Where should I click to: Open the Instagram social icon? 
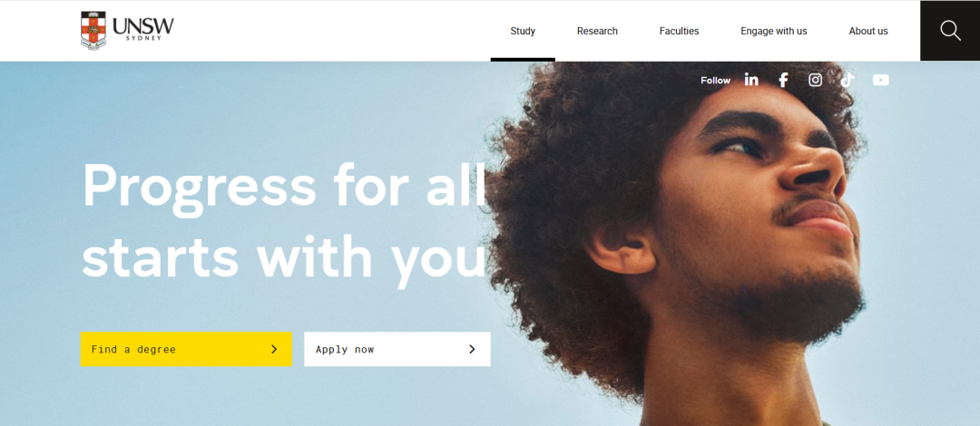click(x=815, y=80)
